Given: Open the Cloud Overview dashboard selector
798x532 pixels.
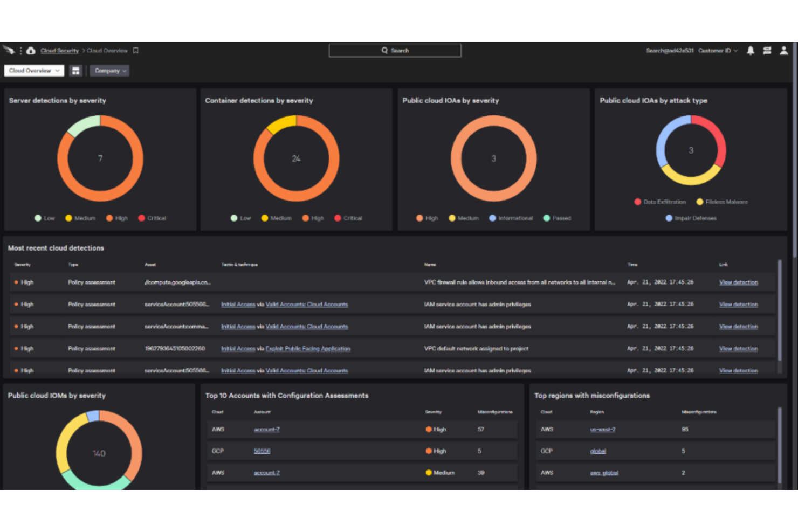Looking at the screenshot, I should [33, 70].
